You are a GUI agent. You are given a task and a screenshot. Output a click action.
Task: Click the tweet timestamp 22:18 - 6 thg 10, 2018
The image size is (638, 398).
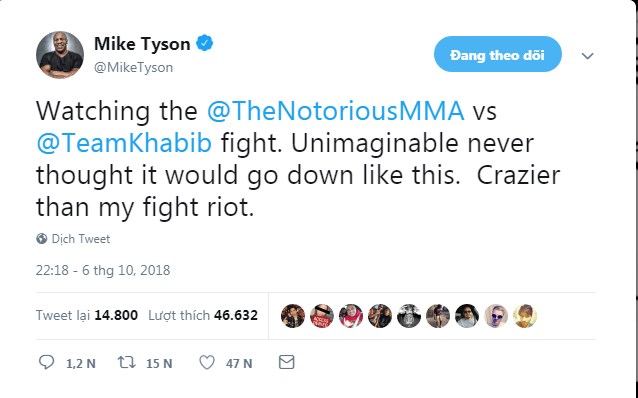[x=103, y=270]
